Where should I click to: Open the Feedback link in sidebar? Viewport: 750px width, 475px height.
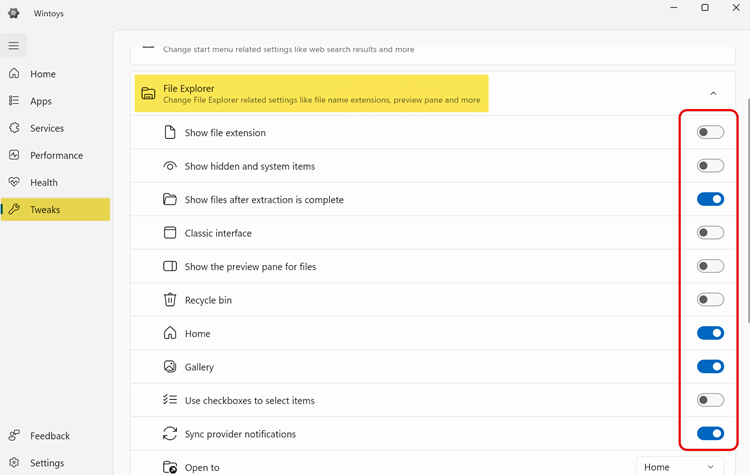tap(49, 436)
